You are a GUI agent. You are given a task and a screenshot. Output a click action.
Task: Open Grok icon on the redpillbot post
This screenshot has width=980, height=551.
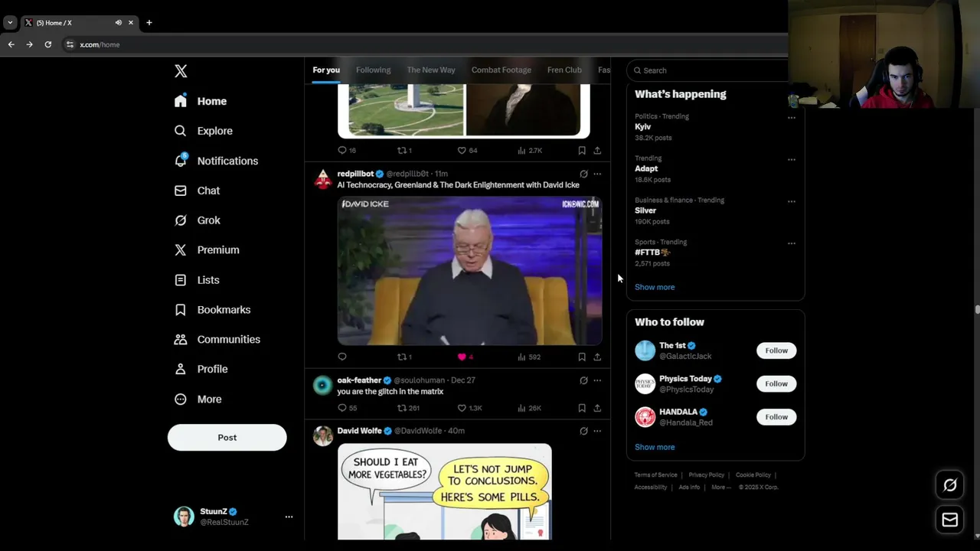(x=583, y=174)
